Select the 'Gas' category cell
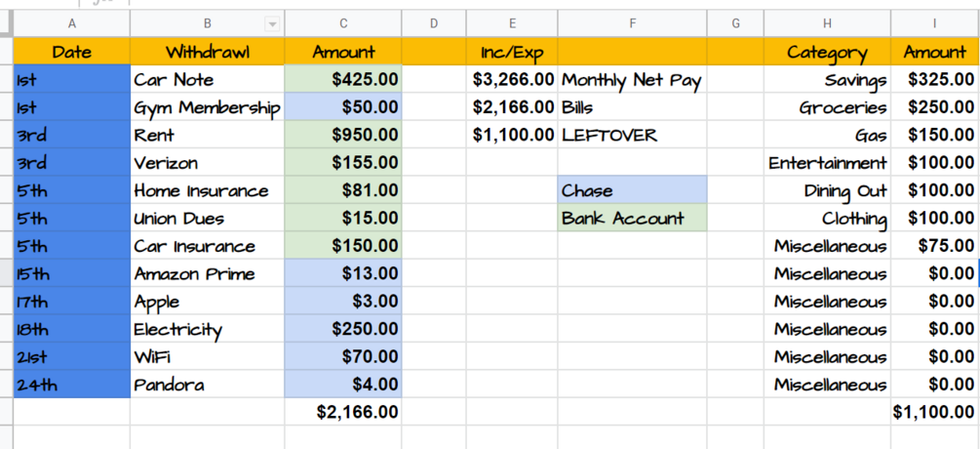This screenshot has height=449, width=980. coord(828,135)
